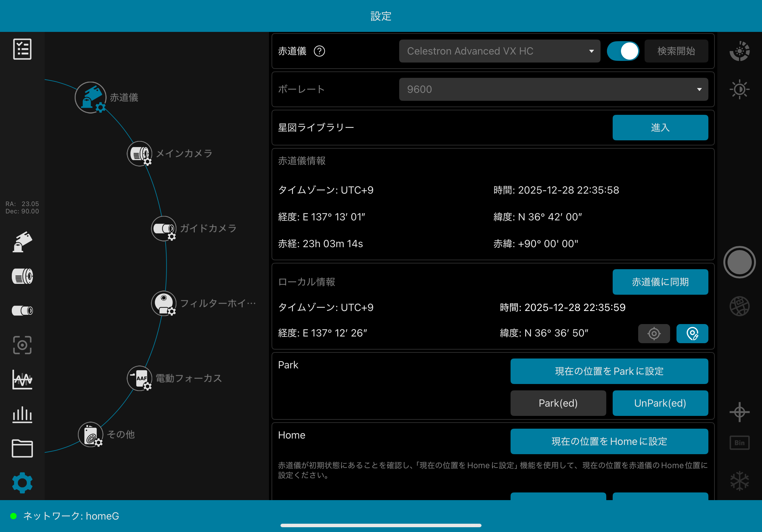Open the image folder icon

[x=22, y=448]
